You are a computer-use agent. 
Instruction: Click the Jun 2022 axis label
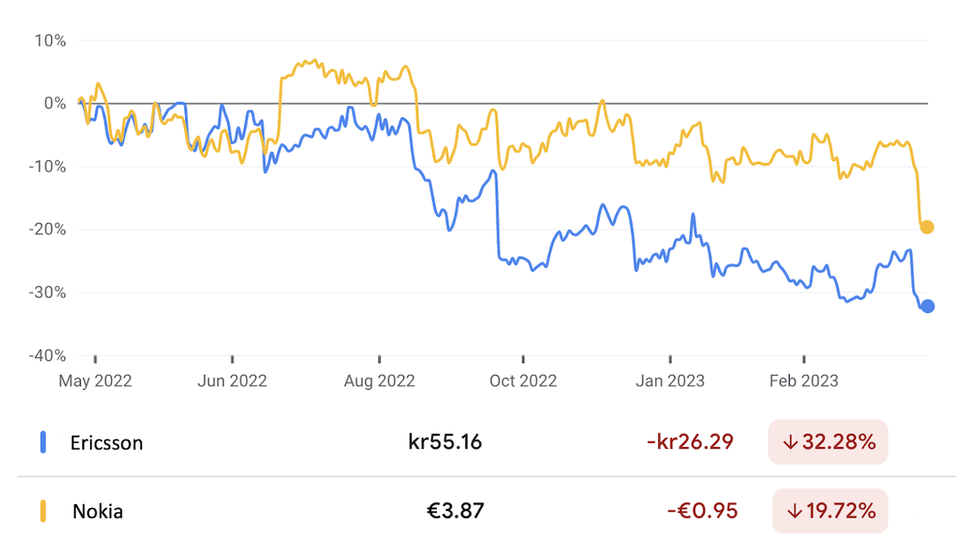click(233, 381)
